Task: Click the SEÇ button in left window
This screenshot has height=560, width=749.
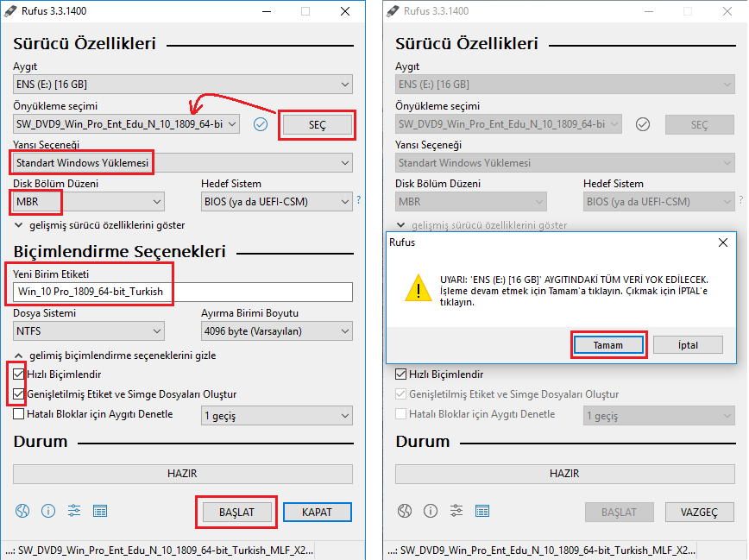Action: (318, 125)
